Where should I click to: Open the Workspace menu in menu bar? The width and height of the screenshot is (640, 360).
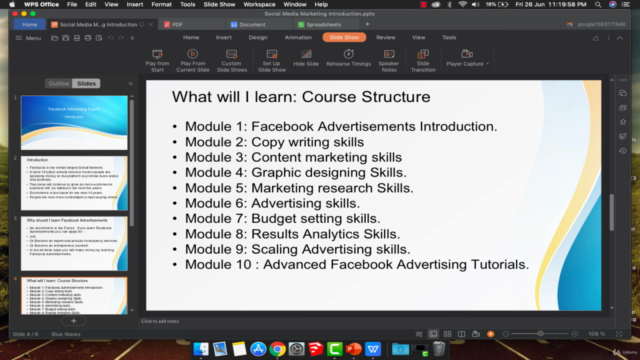click(x=259, y=4)
